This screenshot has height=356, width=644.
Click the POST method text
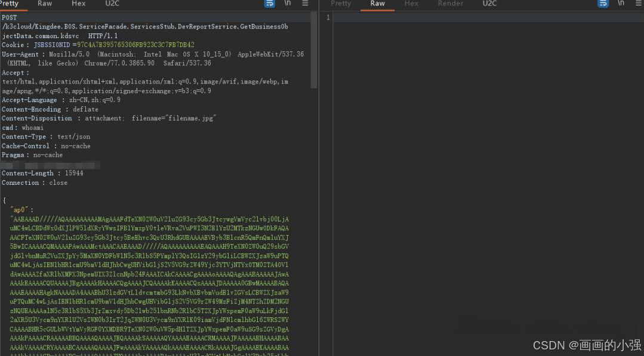(10, 18)
